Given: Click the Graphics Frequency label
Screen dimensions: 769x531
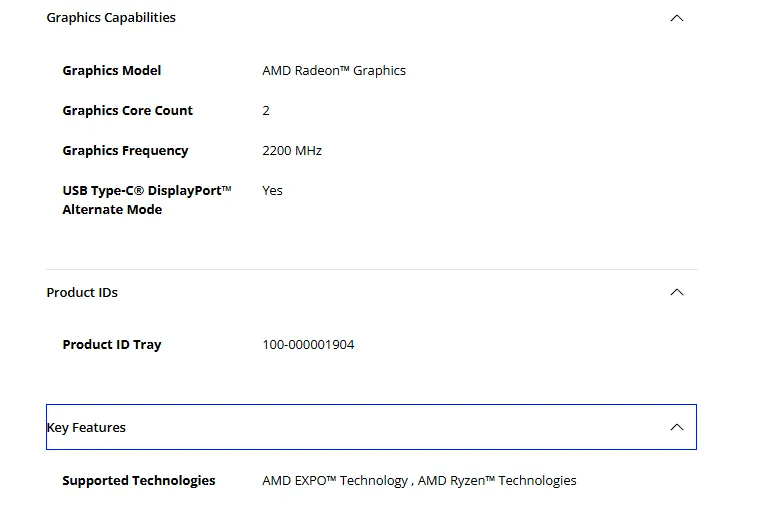Looking at the screenshot, I should coord(125,151).
